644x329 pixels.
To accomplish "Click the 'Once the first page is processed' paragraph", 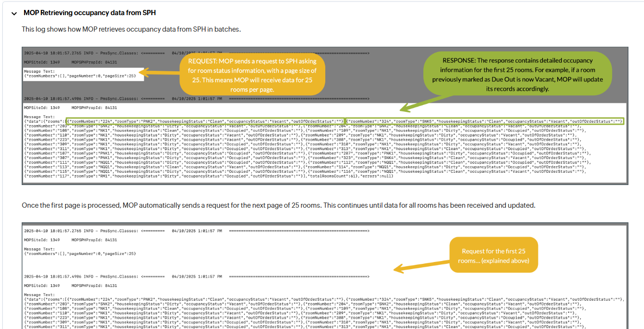I will coord(278,206).
